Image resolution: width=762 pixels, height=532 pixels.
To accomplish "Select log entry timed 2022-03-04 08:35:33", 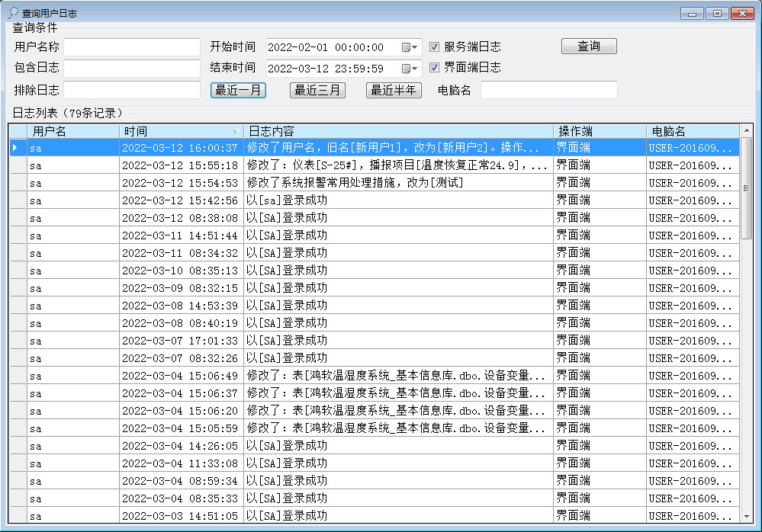I will (375, 498).
